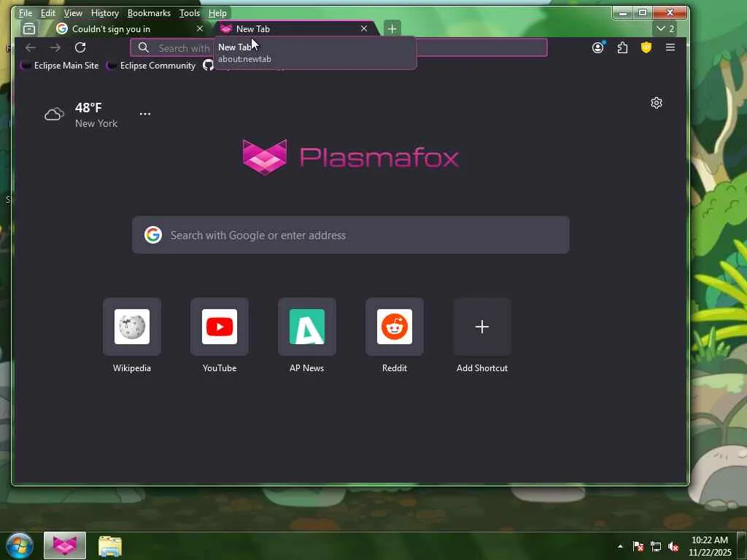Open the History menu
The image size is (747, 560).
click(105, 13)
